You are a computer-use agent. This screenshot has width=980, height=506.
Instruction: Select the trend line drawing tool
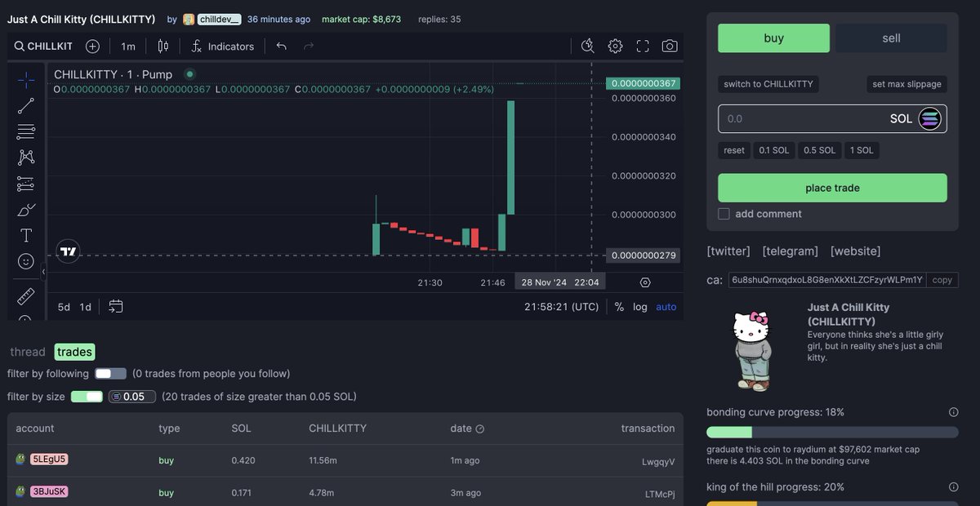click(x=26, y=104)
